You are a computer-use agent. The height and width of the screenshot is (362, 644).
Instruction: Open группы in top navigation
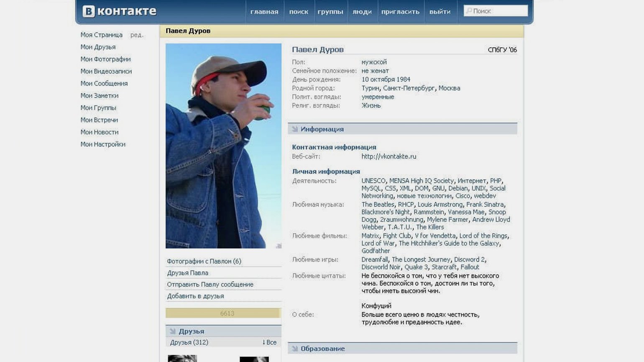tap(330, 12)
